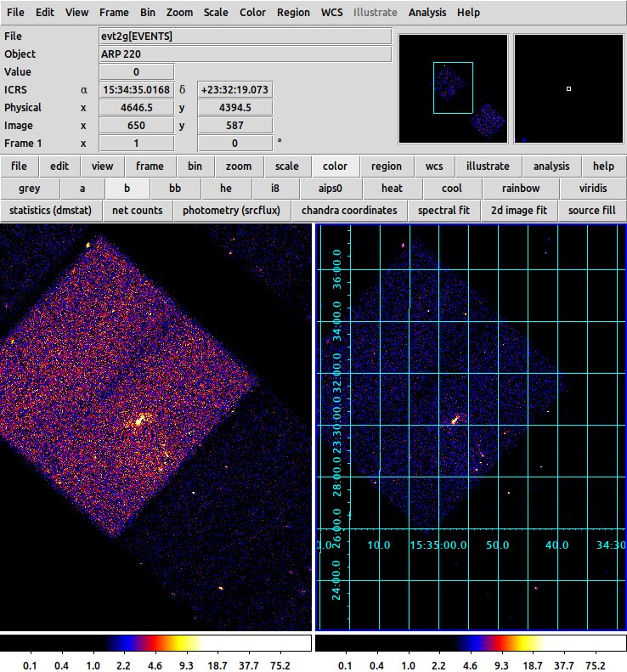The image size is (627, 672).
Task: Click the 'edit' button in the button bar
Action: coord(59,167)
